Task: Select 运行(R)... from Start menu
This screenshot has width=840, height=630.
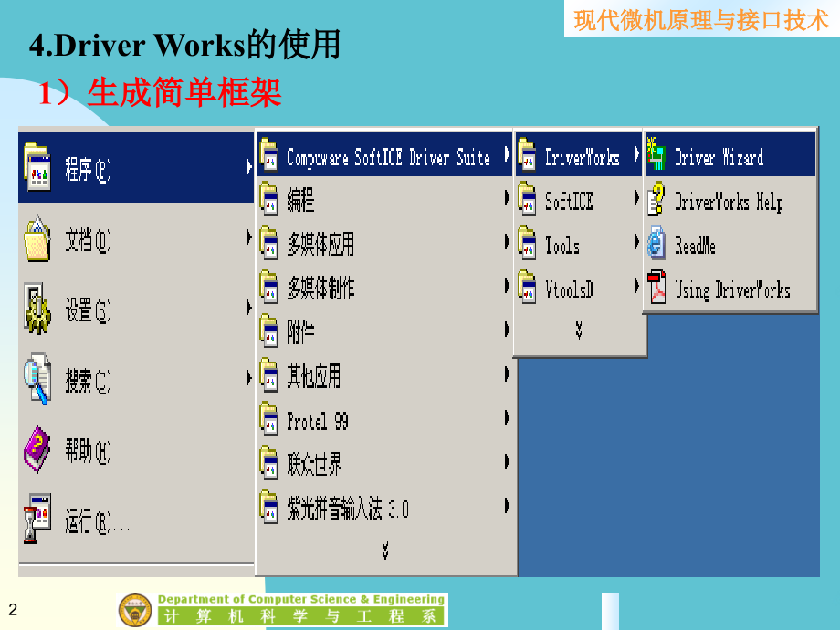Action: tap(136, 520)
